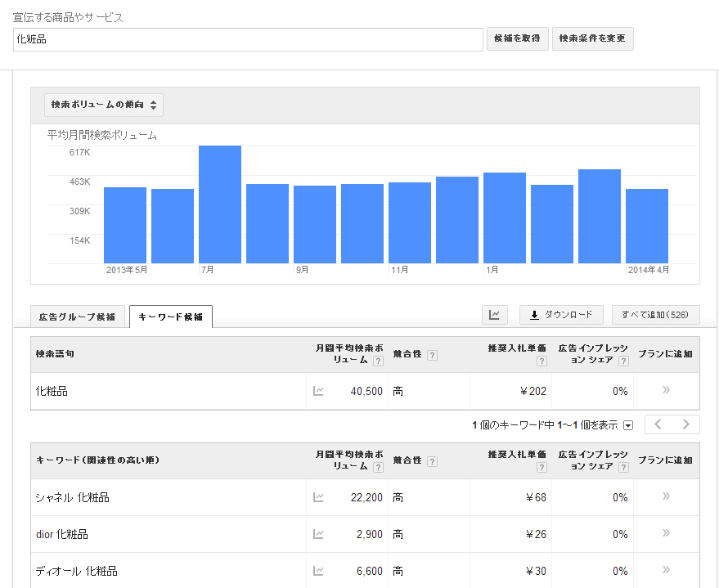This screenshot has width=719, height=588.
Task: Click the ¥68 suggested bid value
Action: 536,497
